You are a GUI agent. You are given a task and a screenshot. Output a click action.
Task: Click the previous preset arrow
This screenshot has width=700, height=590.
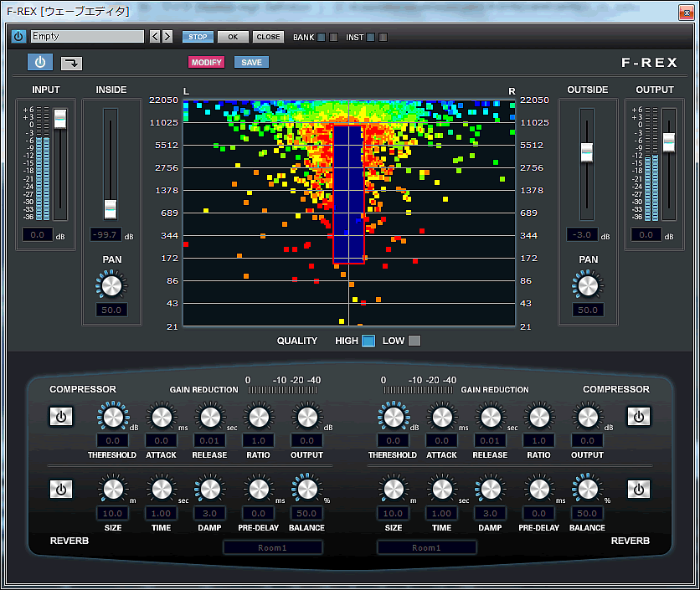[x=153, y=36]
